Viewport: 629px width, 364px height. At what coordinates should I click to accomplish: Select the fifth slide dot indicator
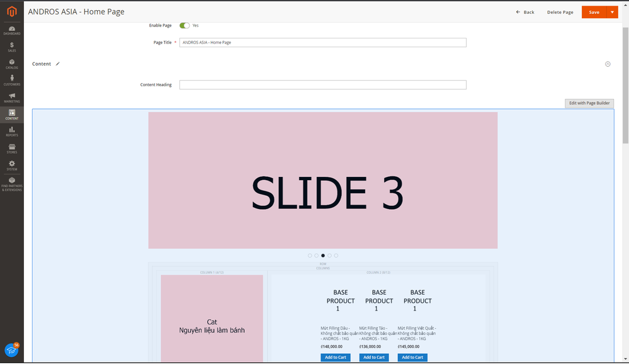(x=336, y=256)
